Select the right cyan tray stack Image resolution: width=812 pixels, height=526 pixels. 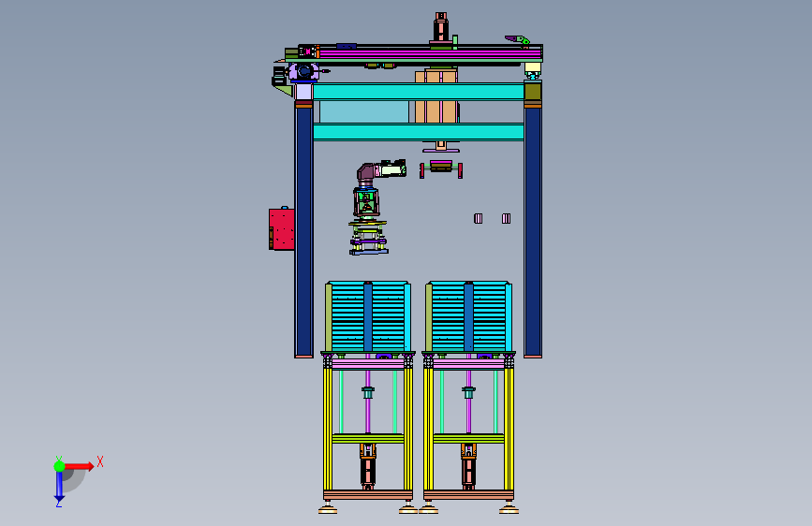click(x=468, y=317)
